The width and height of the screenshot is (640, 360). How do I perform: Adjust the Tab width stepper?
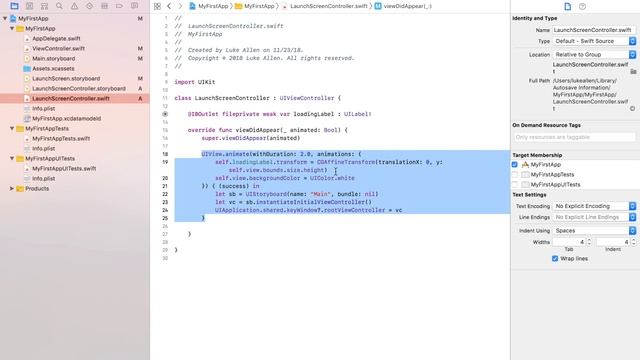pos(589,242)
